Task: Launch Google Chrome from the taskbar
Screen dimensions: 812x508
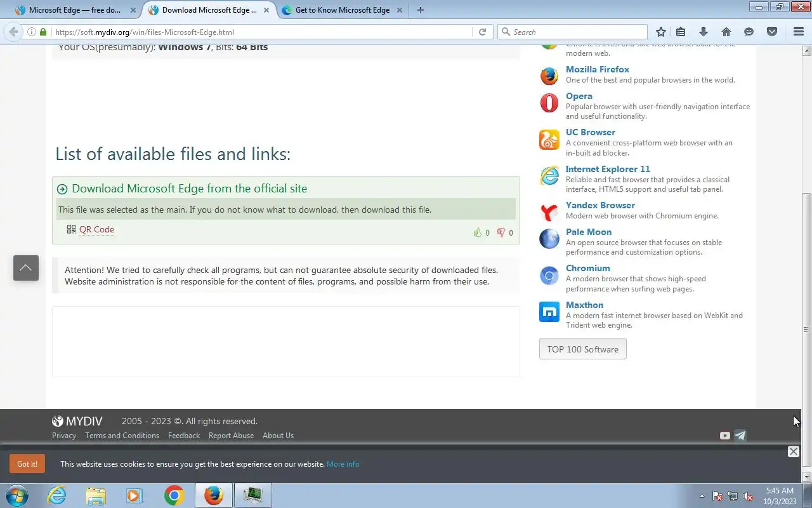Action: [x=174, y=495]
